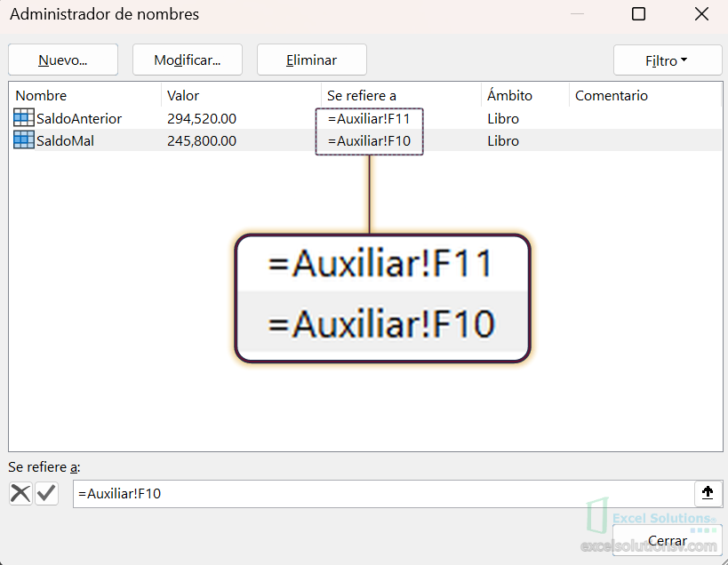Screen dimensions: 728x565
Task: Edit the Se refiere a input field
Action: click(383, 494)
